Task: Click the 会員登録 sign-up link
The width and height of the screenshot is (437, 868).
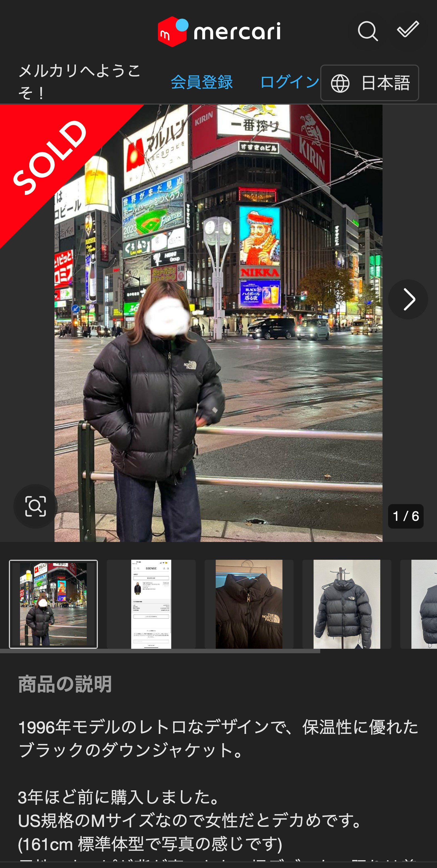Action: point(202,82)
